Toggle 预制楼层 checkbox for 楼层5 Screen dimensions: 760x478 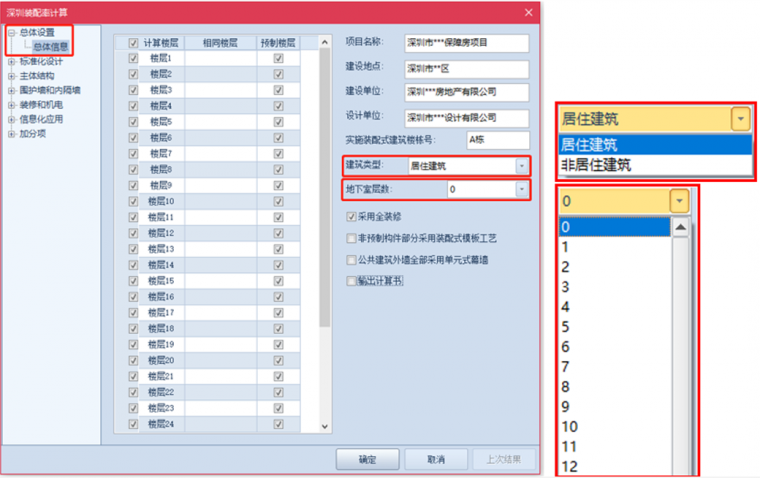278,122
